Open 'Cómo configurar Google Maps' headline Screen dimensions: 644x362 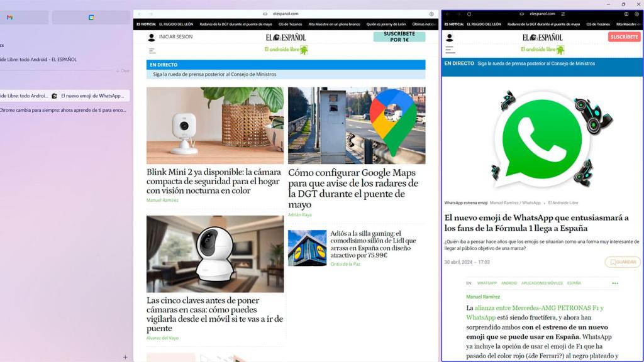point(353,189)
